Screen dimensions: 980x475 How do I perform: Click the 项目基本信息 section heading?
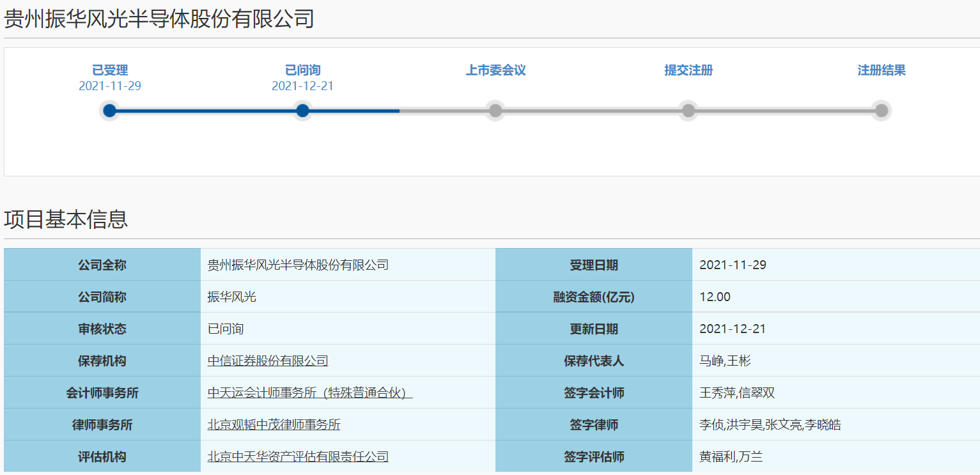[x=66, y=219]
